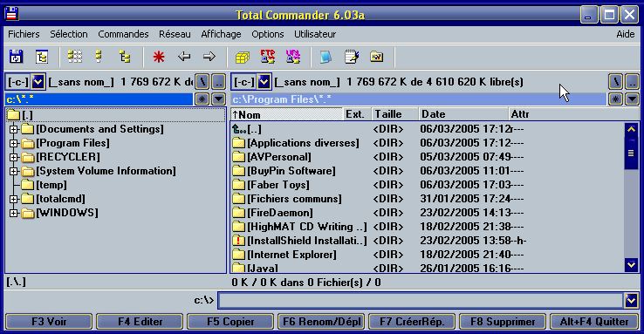This screenshot has width=644, height=334.
Task: Click Alt+F4 Quitter button
Action: (x=594, y=321)
